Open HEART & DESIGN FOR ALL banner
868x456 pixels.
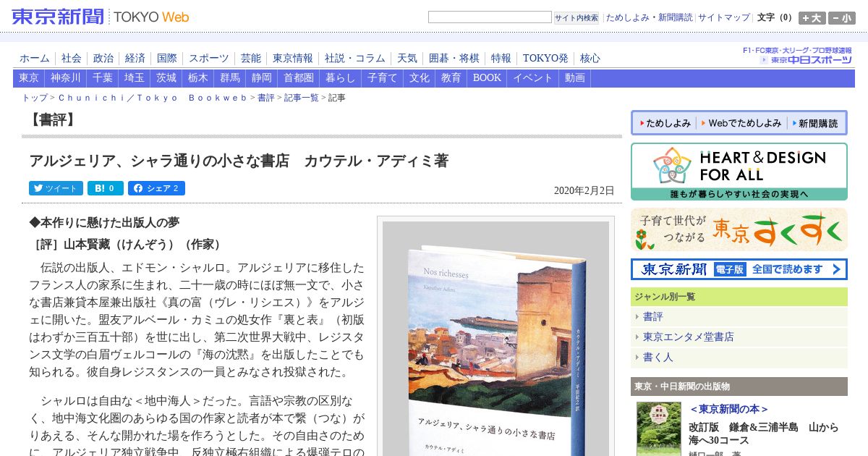click(739, 172)
